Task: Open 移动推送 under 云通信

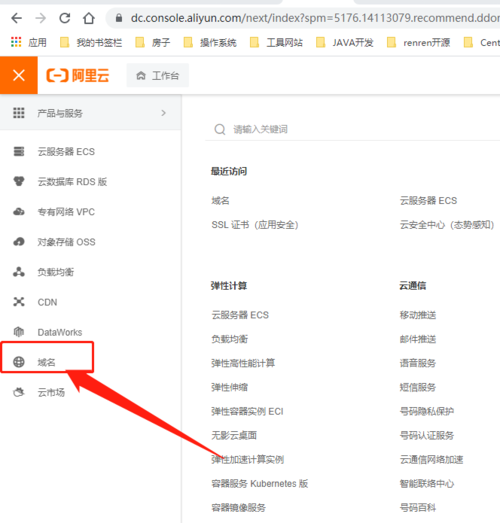Action: tap(418, 315)
